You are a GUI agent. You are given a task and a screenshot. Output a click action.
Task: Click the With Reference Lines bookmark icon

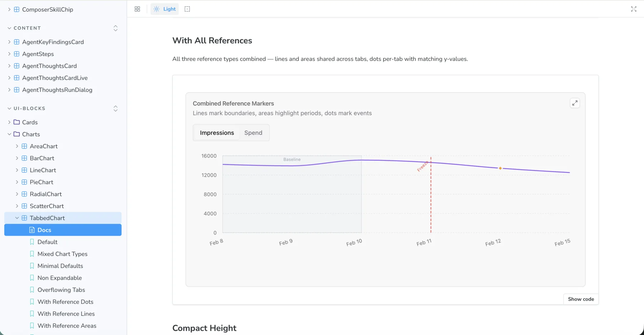click(x=32, y=314)
